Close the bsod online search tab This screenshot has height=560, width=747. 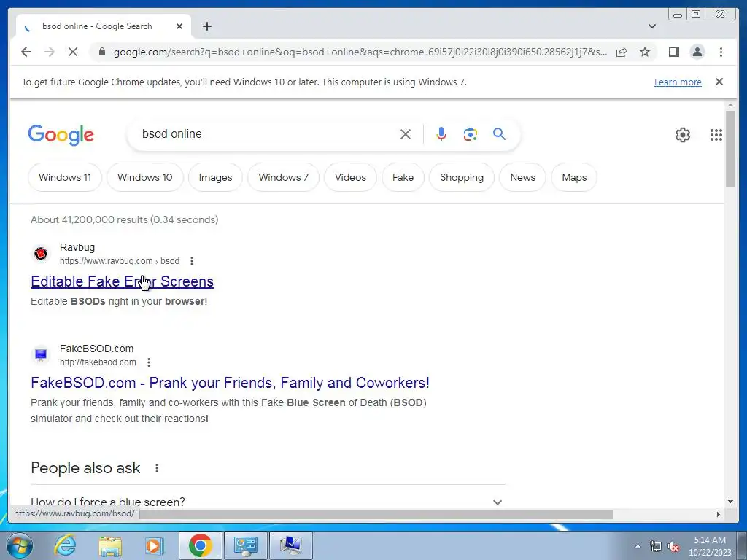tap(179, 26)
